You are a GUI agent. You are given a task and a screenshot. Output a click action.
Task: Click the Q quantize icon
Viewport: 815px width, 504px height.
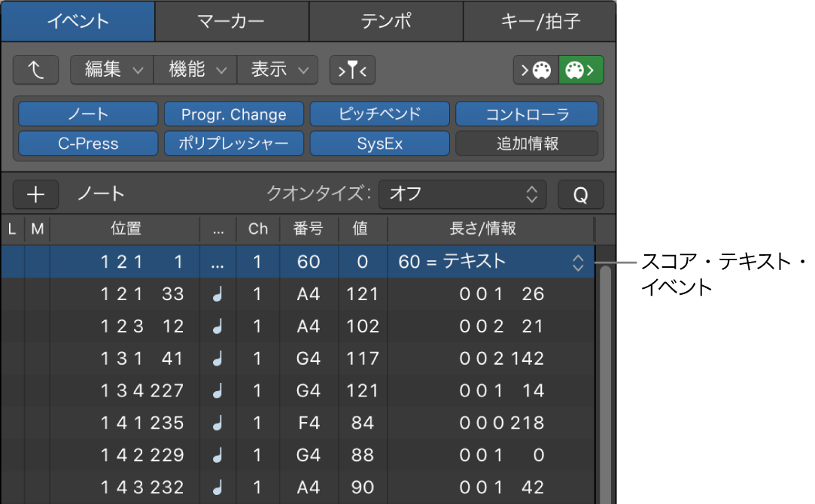click(579, 194)
